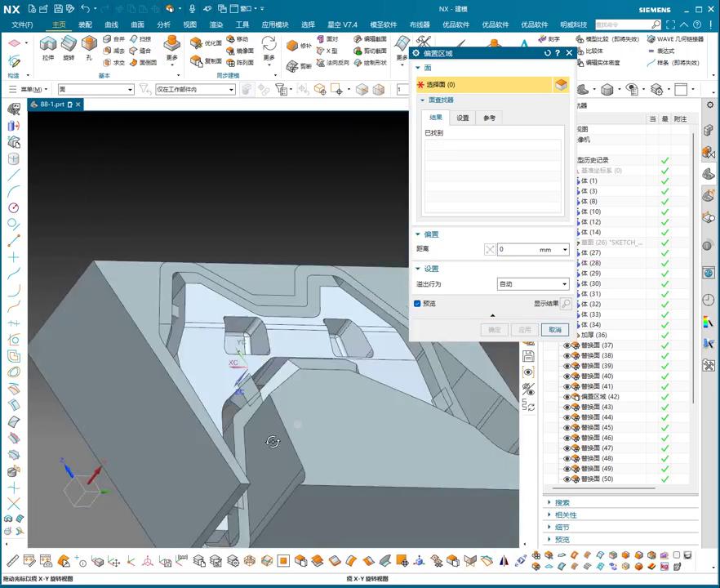The height and width of the screenshot is (588, 720).
Task: Click the 显示结果 magnifier icon
Action: 566,303
